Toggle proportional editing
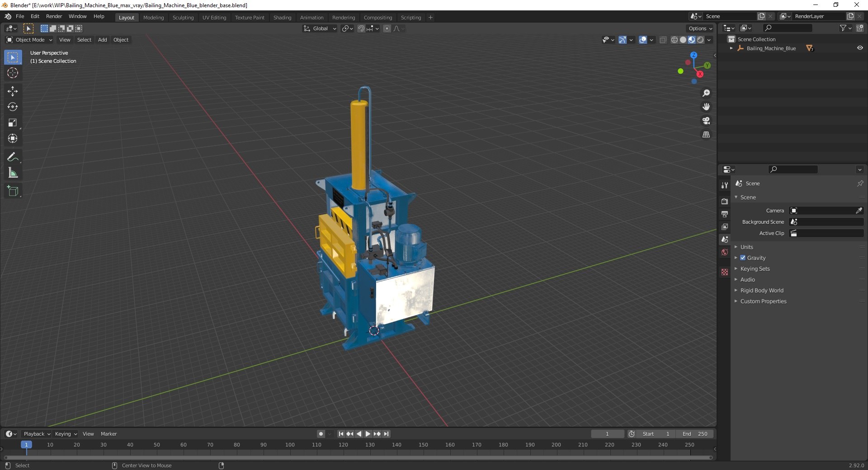Image resolution: width=868 pixels, height=470 pixels. [x=387, y=28]
